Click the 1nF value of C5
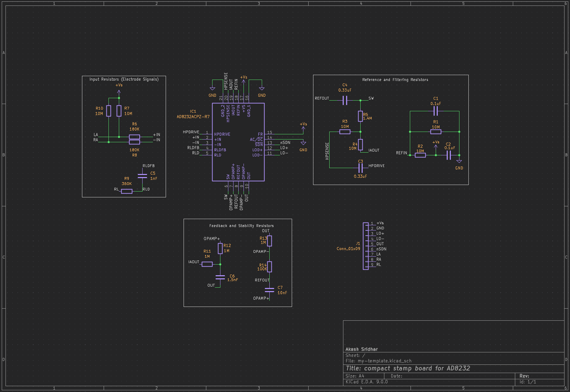 [x=154, y=178]
